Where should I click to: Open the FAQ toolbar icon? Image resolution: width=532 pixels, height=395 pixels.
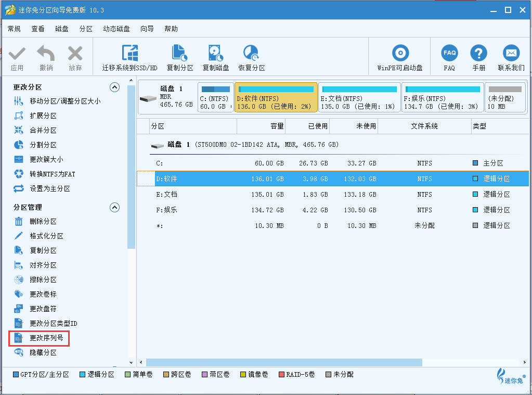click(449, 53)
